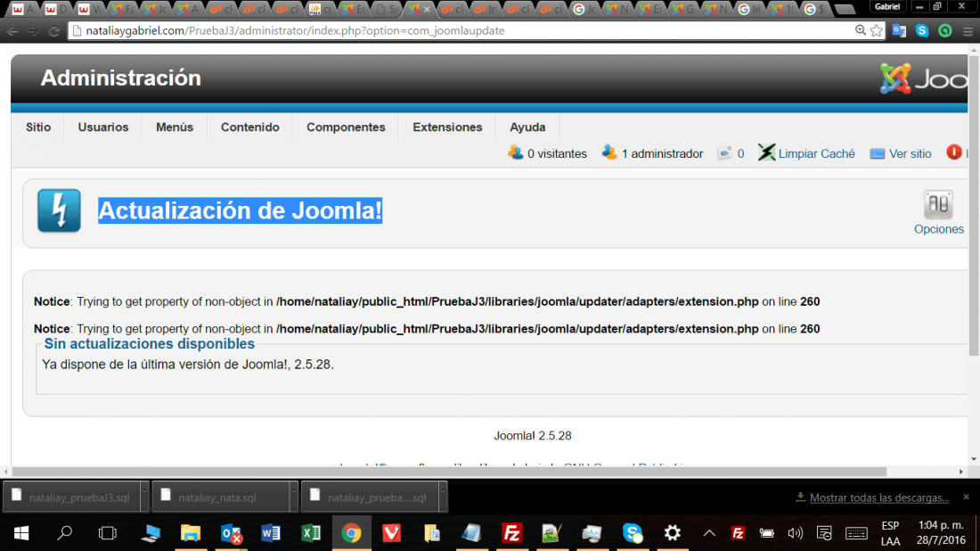Close the downloads bar
Viewport: 980px width, 551px height.
pos(967,498)
